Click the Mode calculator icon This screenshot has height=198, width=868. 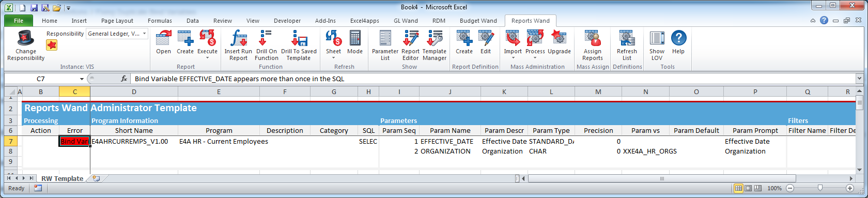coord(354,38)
